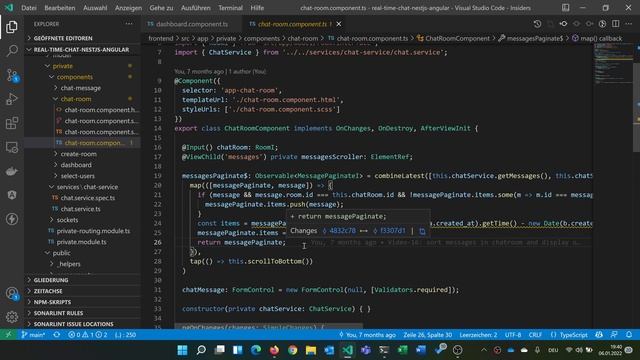Open the Anzeigen menu

[128, 8]
